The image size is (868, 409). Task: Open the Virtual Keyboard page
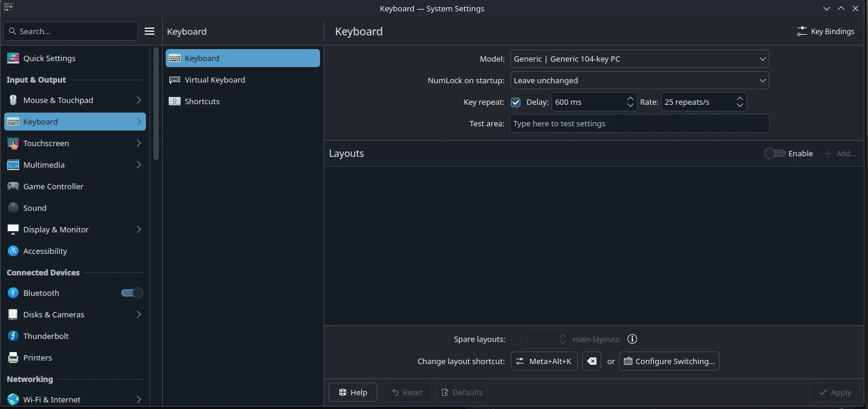(214, 80)
